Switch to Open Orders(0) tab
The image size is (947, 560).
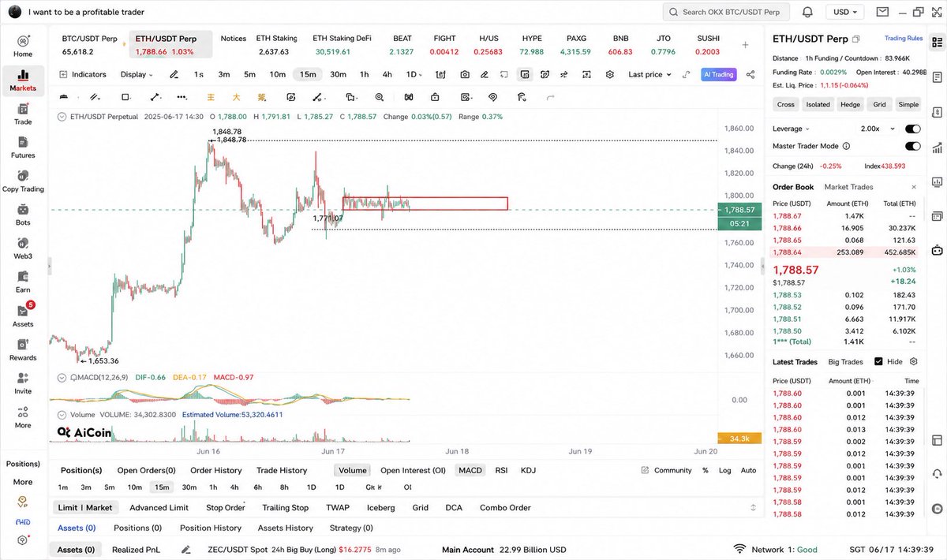tap(147, 470)
